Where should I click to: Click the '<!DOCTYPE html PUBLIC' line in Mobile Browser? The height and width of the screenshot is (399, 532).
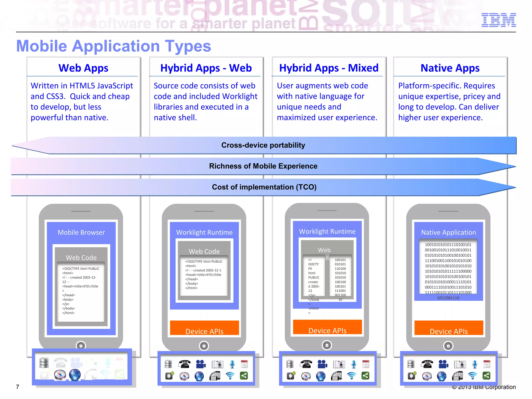(81, 269)
